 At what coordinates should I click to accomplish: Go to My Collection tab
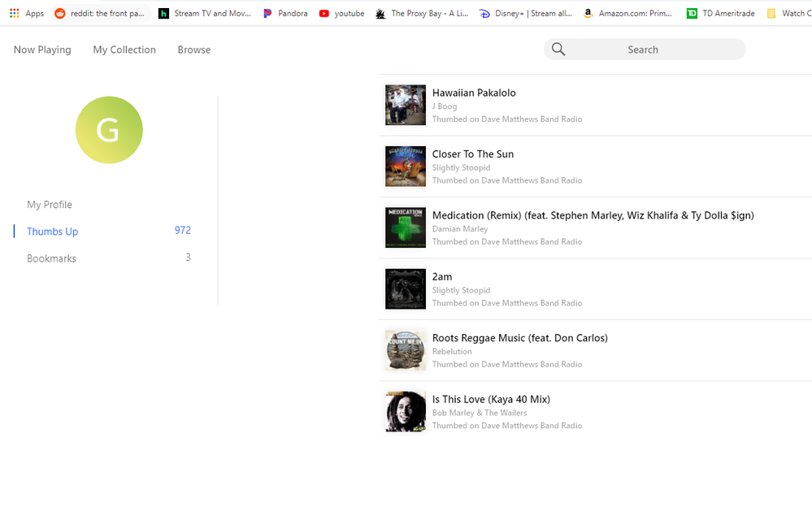coord(124,50)
